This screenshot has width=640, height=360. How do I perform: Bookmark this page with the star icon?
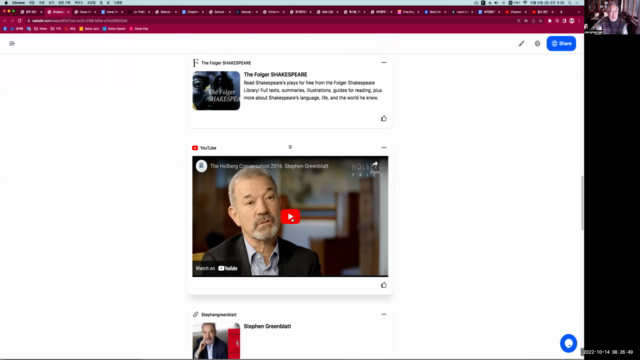540,20
